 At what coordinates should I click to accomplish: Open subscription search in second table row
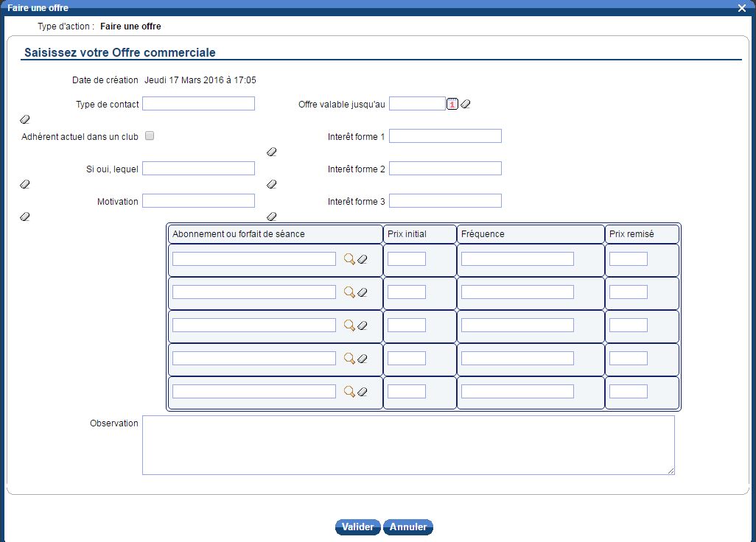click(349, 292)
